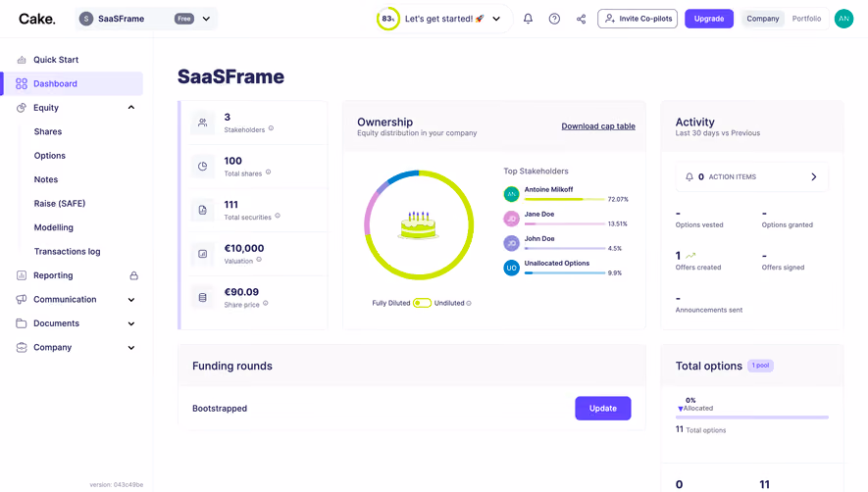Switch to Company view
The height and width of the screenshot is (492, 868).
(x=763, y=19)
